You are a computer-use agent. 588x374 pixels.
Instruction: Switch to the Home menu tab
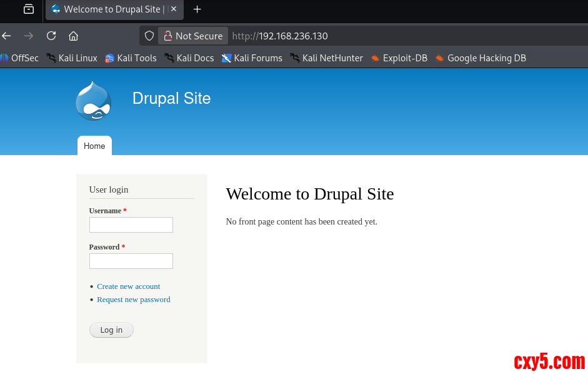94,146
